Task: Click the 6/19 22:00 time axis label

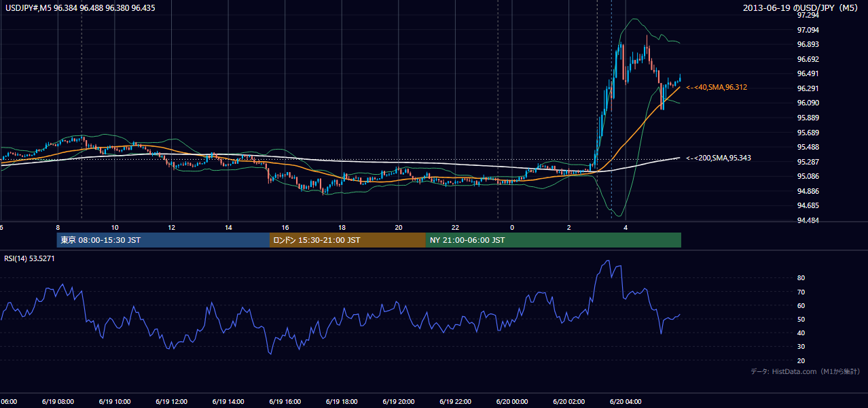Action: tap(455, 402)
